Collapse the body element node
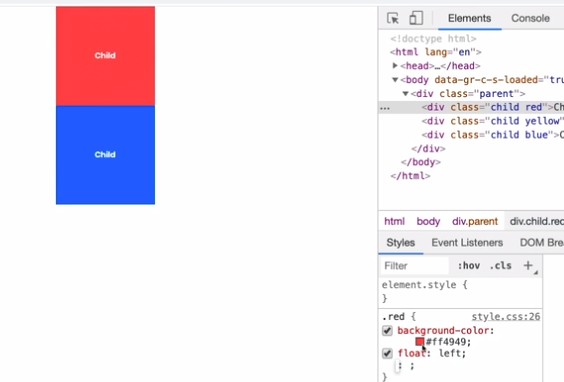 pos(395,79)
